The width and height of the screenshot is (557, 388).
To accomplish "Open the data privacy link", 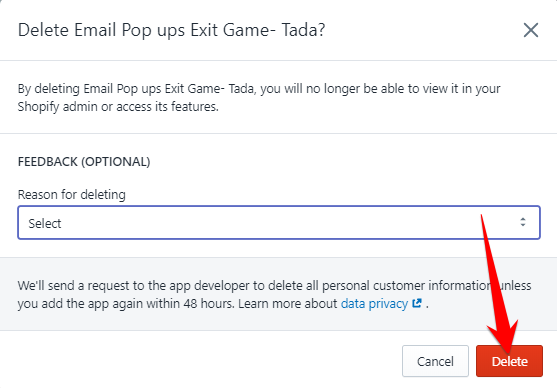I will click(374, 304).
